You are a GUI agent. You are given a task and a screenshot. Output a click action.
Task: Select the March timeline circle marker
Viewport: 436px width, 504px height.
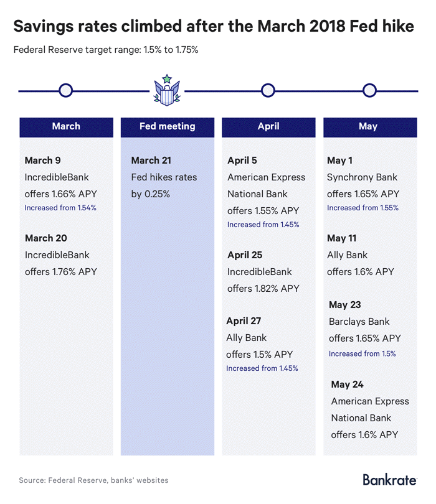click(x=65, y=91)
